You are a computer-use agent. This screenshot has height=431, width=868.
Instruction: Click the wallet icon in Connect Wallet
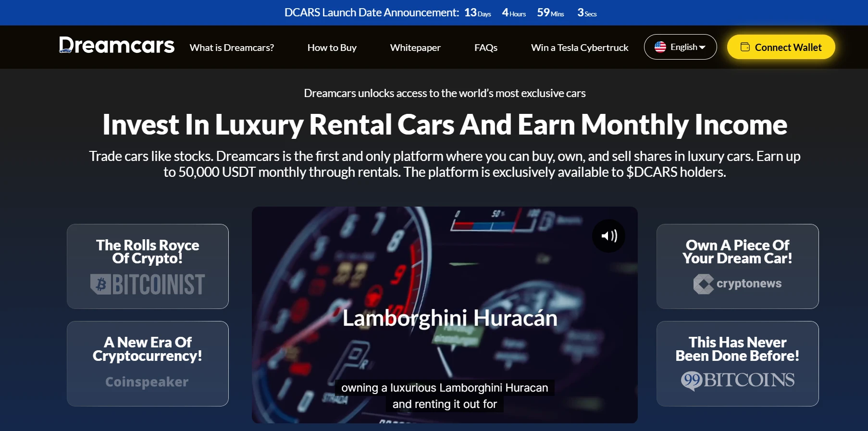coord(745,47)
